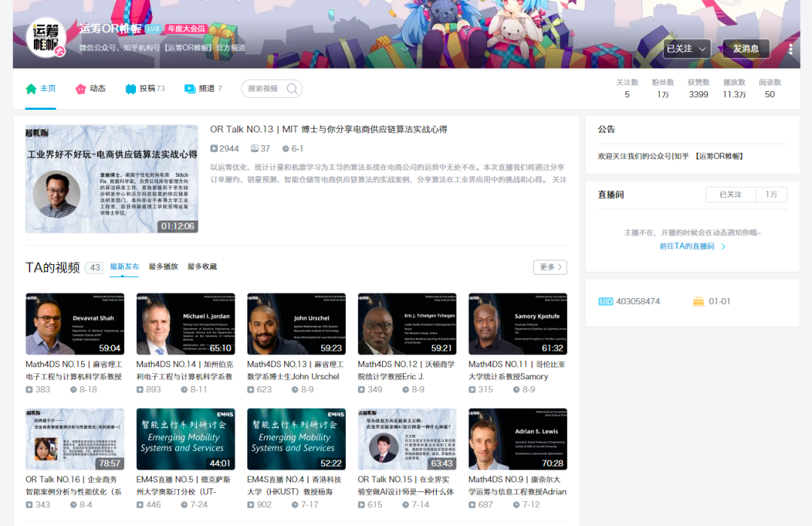Click the Math4DS NO.15 title
Viewport: 812px width, 526px height.
(x=74, y=370)
